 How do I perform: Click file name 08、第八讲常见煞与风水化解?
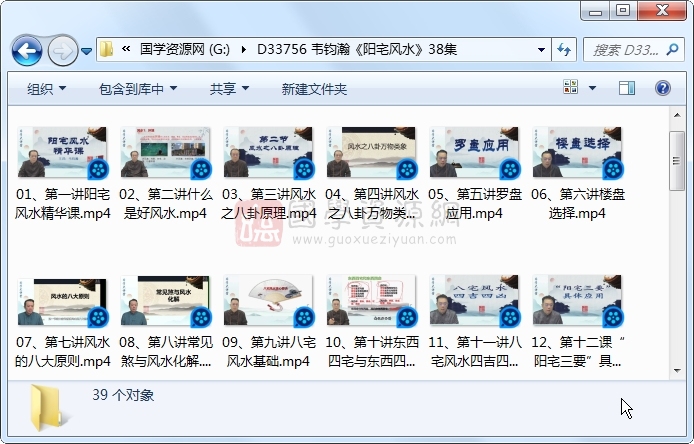coord(165,352)
